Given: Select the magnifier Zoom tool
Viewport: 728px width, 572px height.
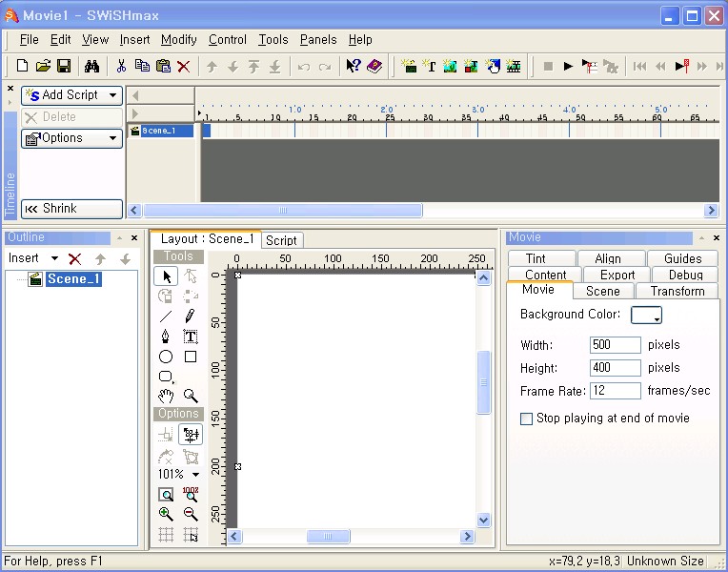Looking at the screenshot, I should click(x=191, y=396).
